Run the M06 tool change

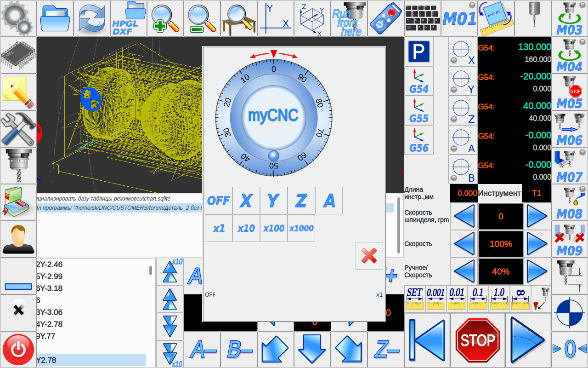[570, 129]
